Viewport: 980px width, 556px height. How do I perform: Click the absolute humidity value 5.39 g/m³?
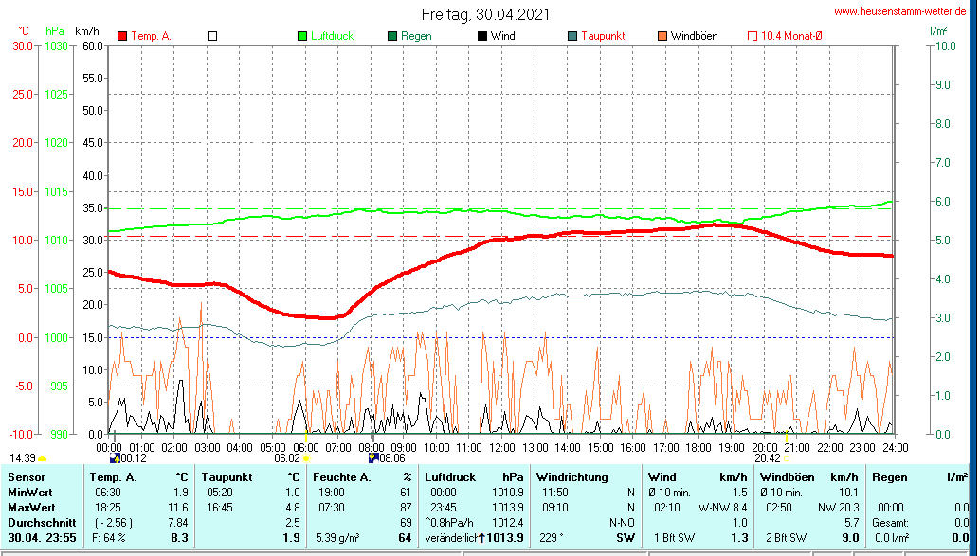pos(336,538)
